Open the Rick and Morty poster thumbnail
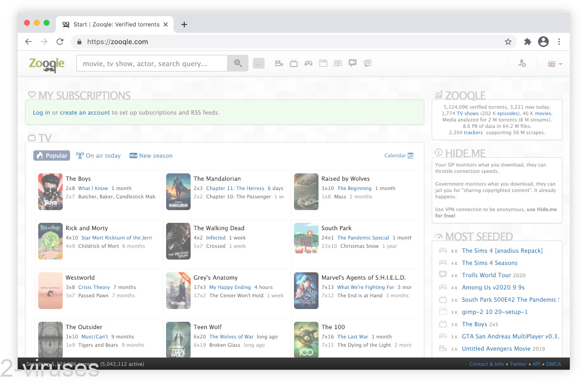This screenshot has height=382, width=588. tap(50, 241)
